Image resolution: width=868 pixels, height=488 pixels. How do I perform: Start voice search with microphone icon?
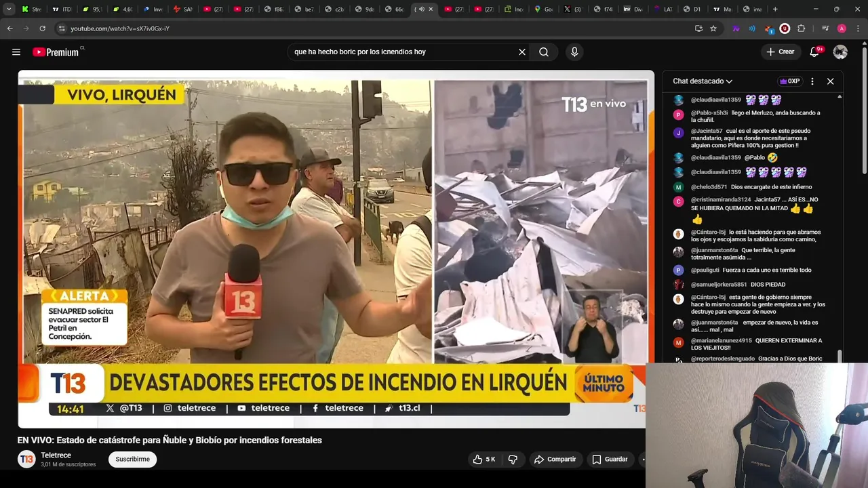tap(574, 52)
